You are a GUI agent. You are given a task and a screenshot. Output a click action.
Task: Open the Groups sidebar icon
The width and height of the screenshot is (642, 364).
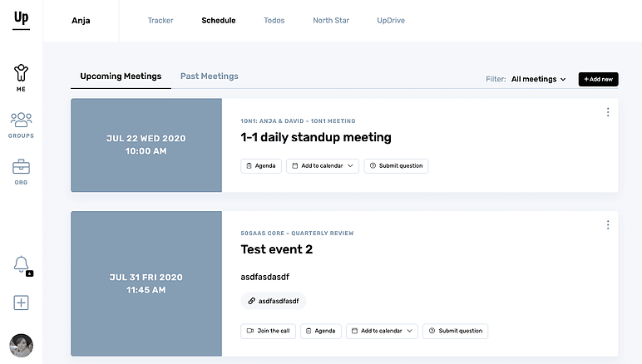(x=22, y=125)
